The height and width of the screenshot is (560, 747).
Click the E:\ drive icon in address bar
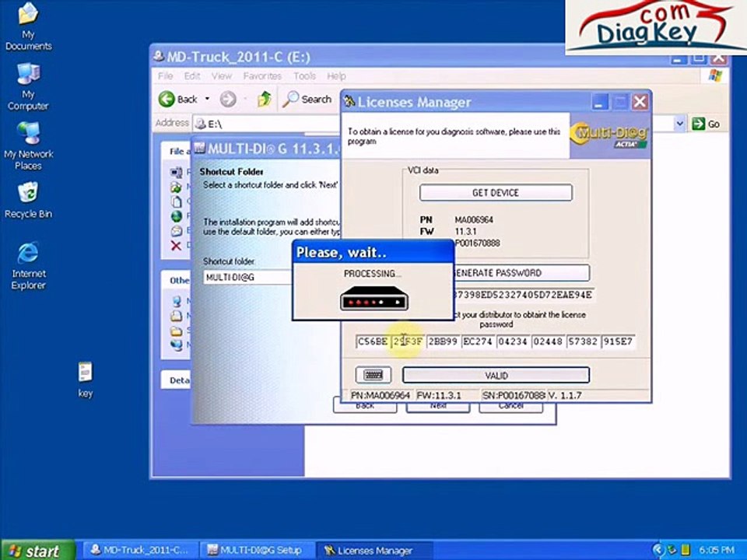(201, 124)
